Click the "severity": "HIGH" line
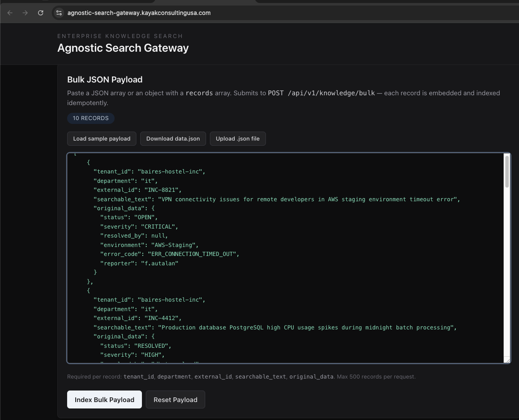Screen dimensions: 519x420 (x=133, y=355)
